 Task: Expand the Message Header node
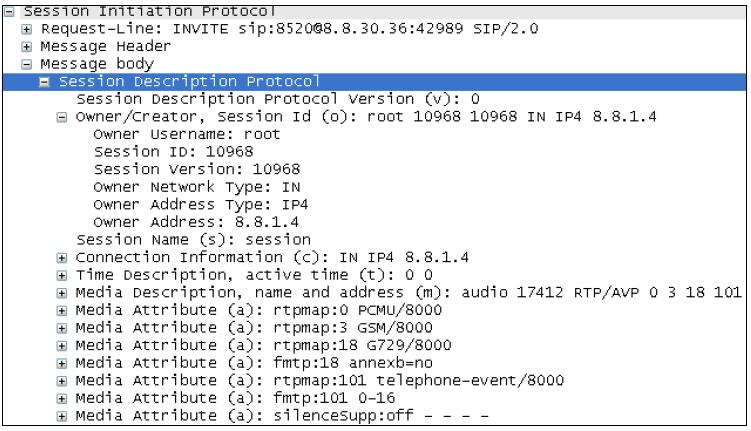tap(27, 46)
